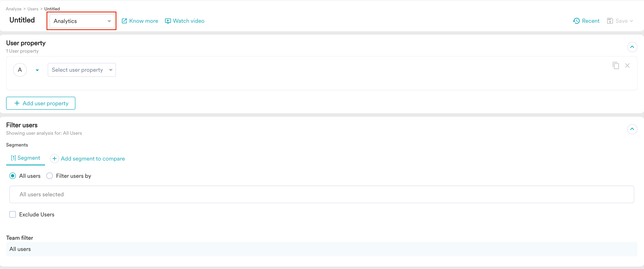Enable the Exclude Users checkbox
Screen dimensions: 644x269
tap(13, 215)
